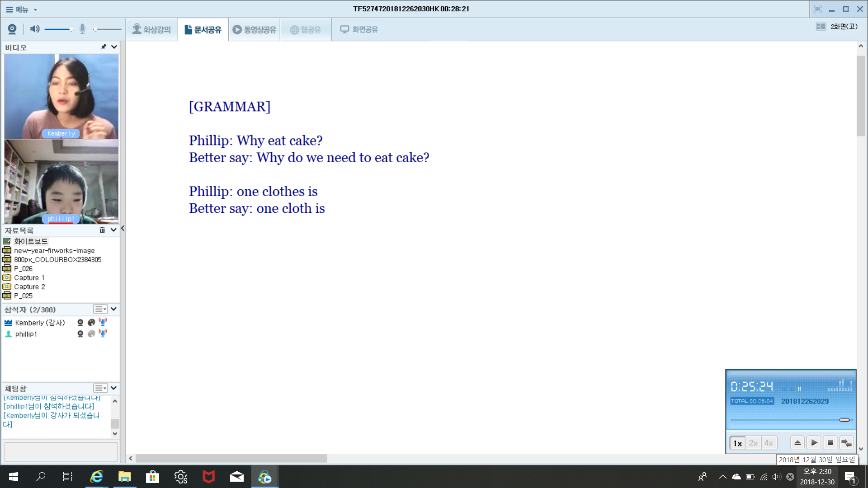Click the eject icon in the player
The image size is (868, 488).
pos(797,443)
